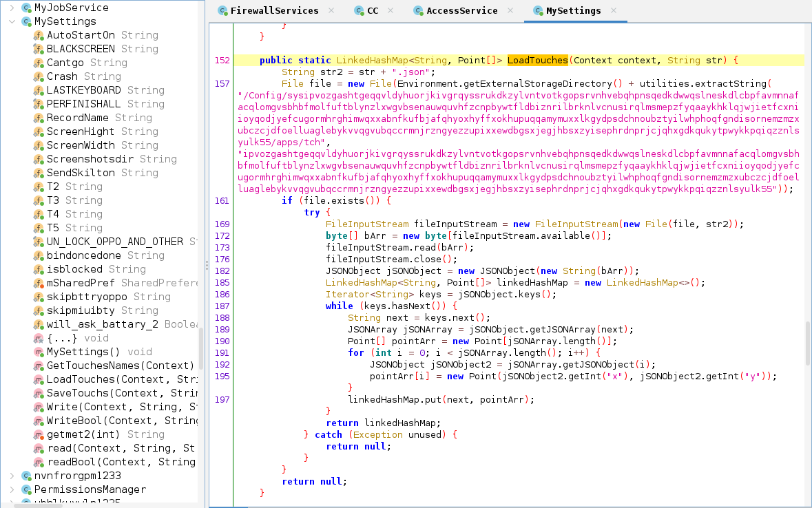Click the code editor's vertical scrollbar thumb
This screenshot has width=812, height=508.
pyautogui.click(x=807, y=343)
